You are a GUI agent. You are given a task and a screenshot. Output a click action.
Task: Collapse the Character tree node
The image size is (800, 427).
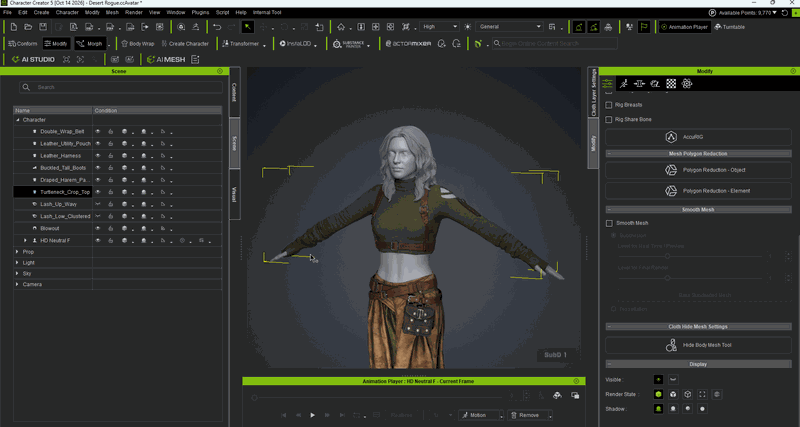17,120
